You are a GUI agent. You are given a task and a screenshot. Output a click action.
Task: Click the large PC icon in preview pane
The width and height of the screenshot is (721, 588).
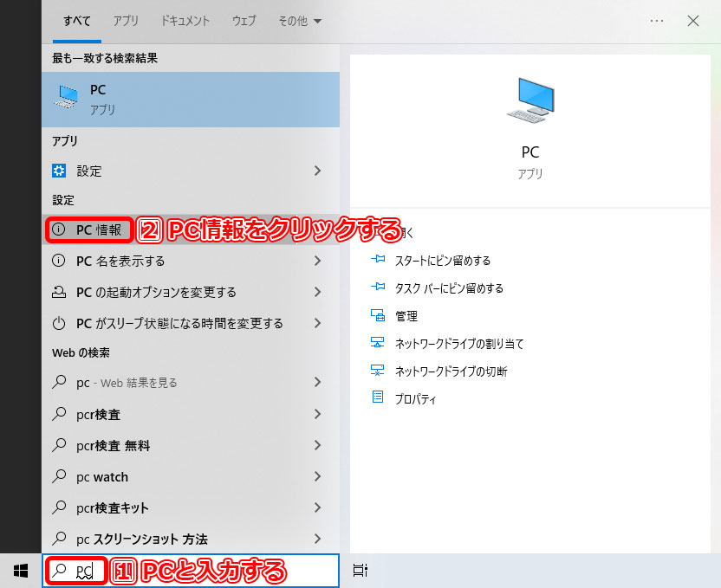pyautogui.click(x=529, y=100)
